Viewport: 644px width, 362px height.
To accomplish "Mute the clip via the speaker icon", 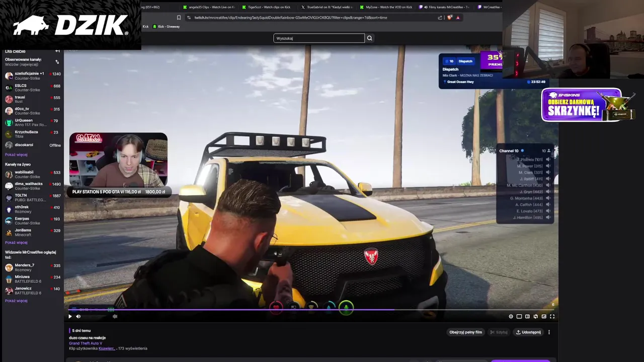I will tap(78, 316).
